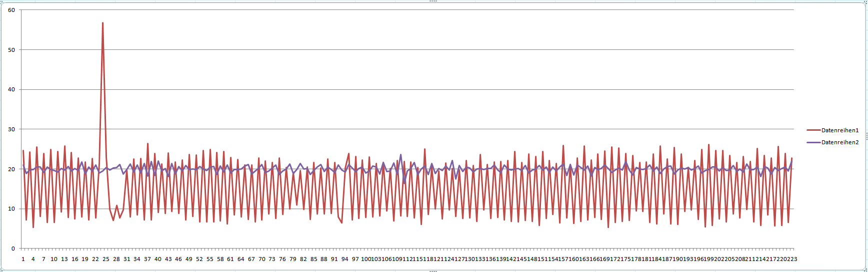Click x-axis label 52
Screen dimensions: 868x272
(x=199, y=259)
